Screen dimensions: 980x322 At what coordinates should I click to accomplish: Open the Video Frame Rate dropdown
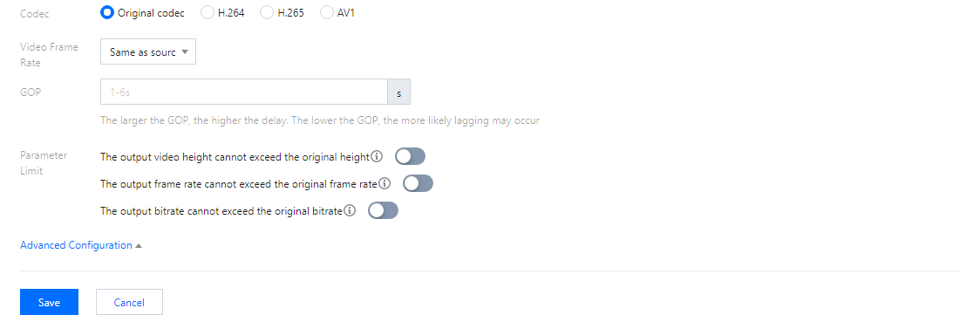coord(148,51)
